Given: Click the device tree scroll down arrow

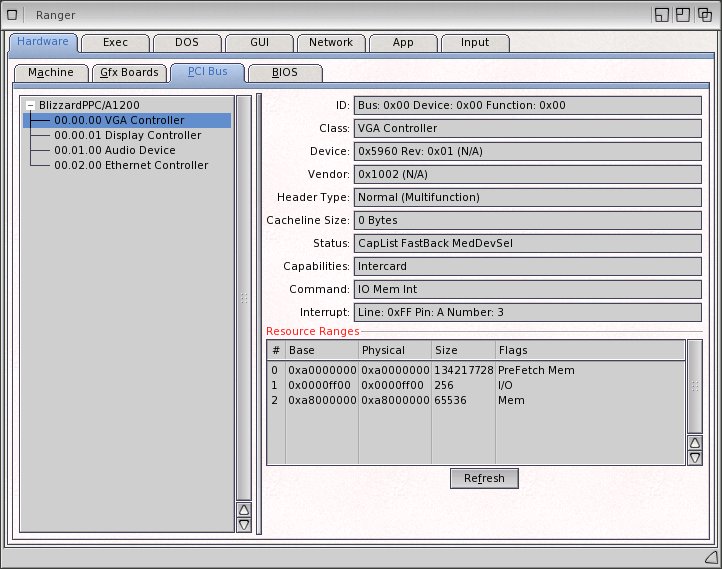Looking at the screenshot, I should (243, 524).
